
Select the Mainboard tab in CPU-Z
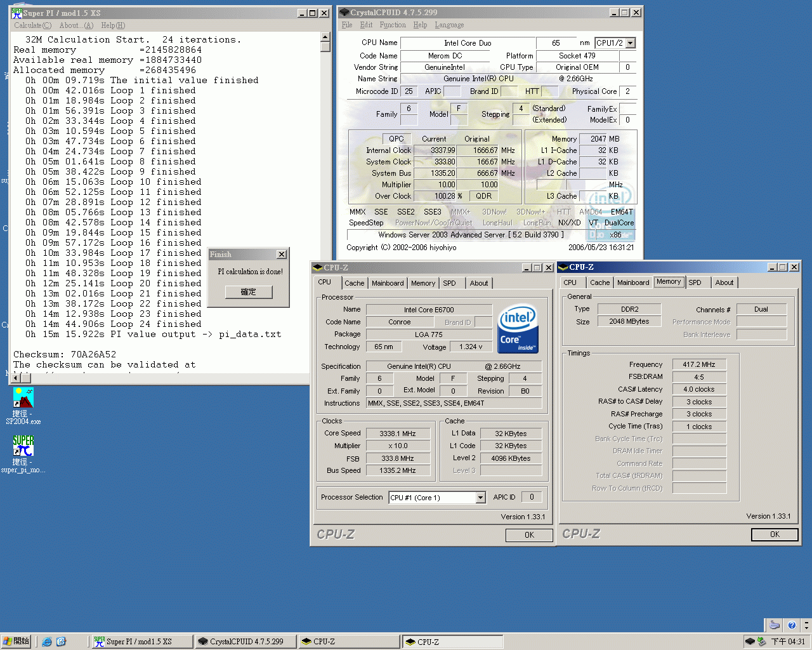(388, 283)
